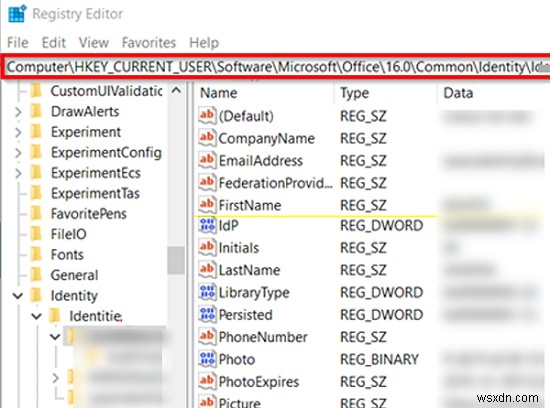Open the Help menu
The width and height of the screenshot is (550, 408).
204,43
